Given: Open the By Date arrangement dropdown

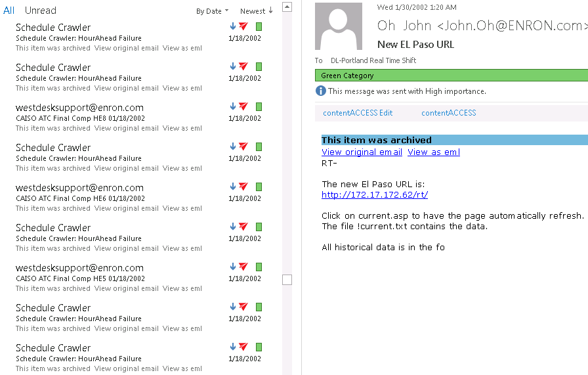Looking at the screenshot, I should coord(212,11).
